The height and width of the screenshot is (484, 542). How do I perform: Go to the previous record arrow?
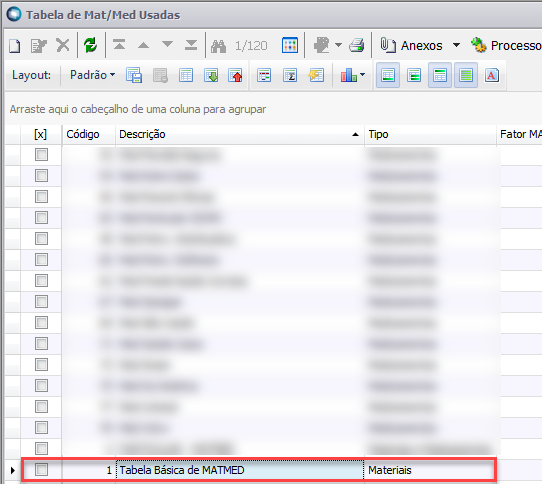[x=143, y=45]
